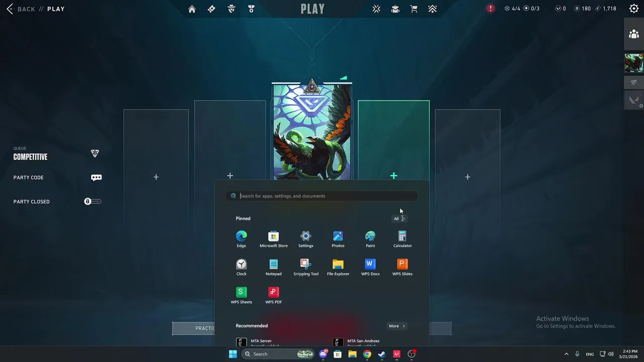Open the taskbar clock showing 2:43 PM
Viewport: 644px width, 362px height.
pyautogui.click(x=629, y=354)
